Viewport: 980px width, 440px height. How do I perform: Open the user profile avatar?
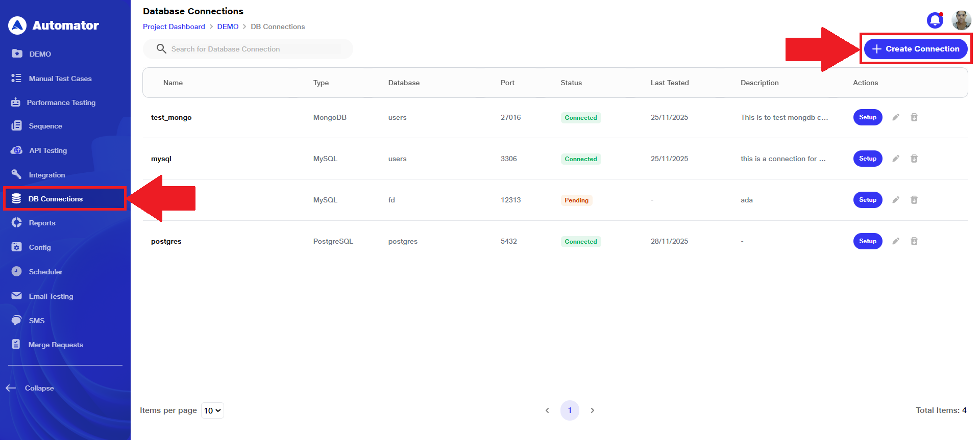(961, 20)
